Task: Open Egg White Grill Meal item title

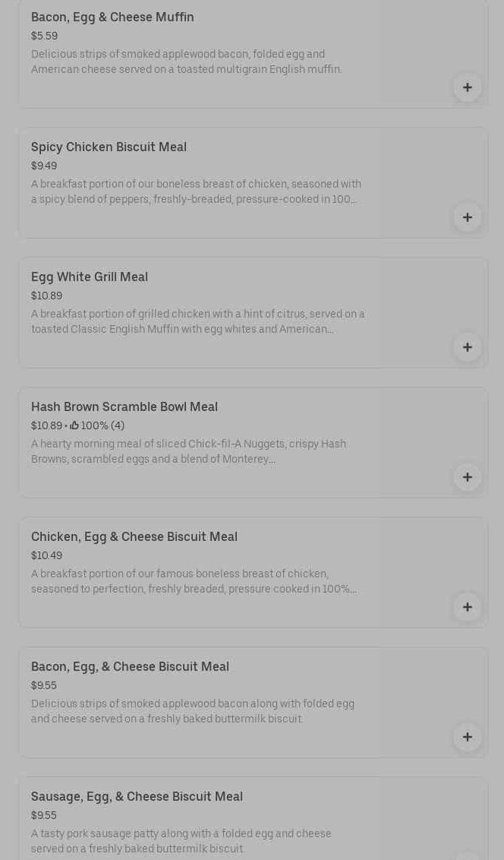Action: (x=90, y=277)
